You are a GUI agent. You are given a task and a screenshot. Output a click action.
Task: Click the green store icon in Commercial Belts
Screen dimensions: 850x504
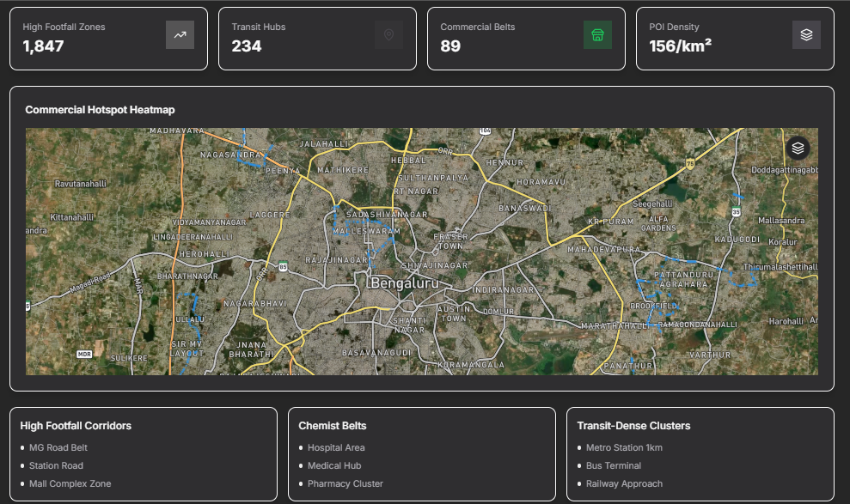pyautogui.click(x=597, y=35)
